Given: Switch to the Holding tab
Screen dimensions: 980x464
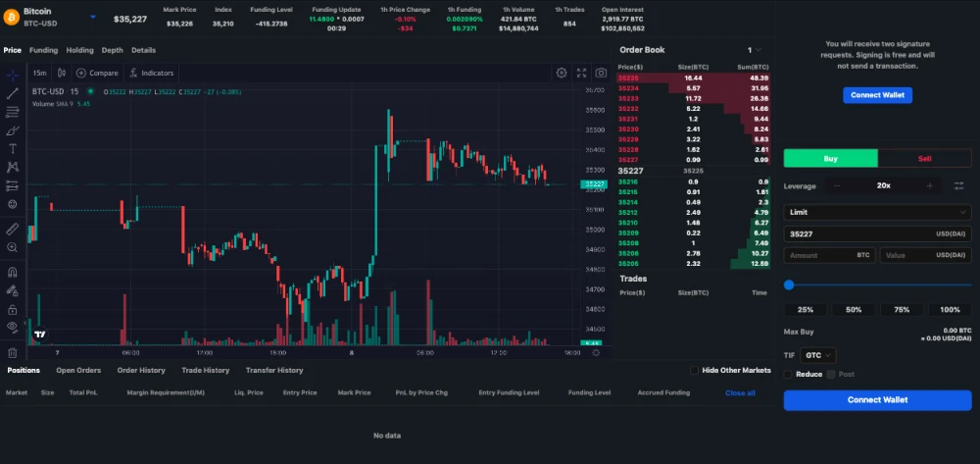Looking at the screenshot, I should point(79,50).
